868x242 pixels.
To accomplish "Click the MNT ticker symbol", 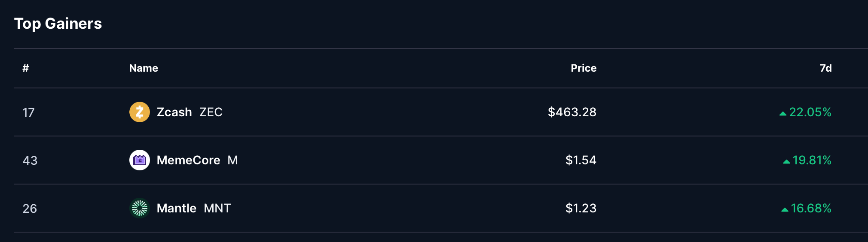I will [x=217, y=208].
